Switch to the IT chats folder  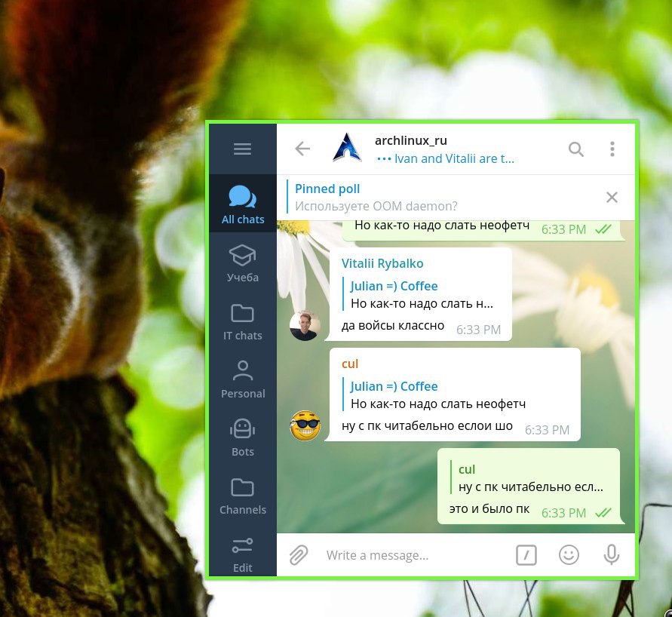243,321
